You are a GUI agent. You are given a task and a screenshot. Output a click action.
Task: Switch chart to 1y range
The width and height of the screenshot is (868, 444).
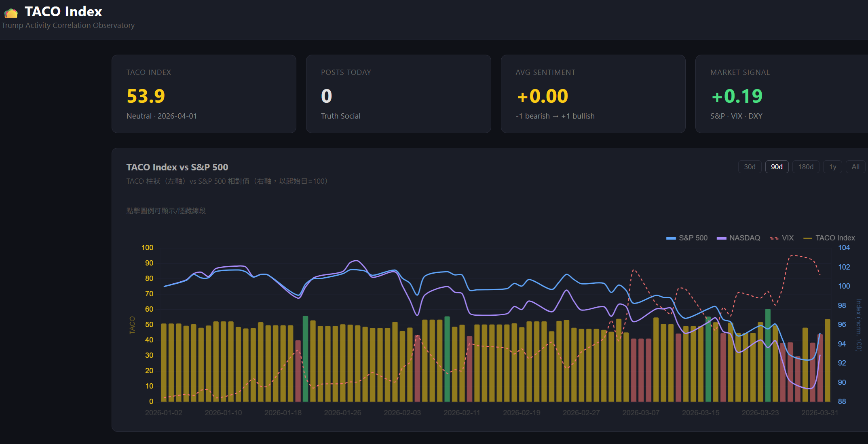coord(833,167)
